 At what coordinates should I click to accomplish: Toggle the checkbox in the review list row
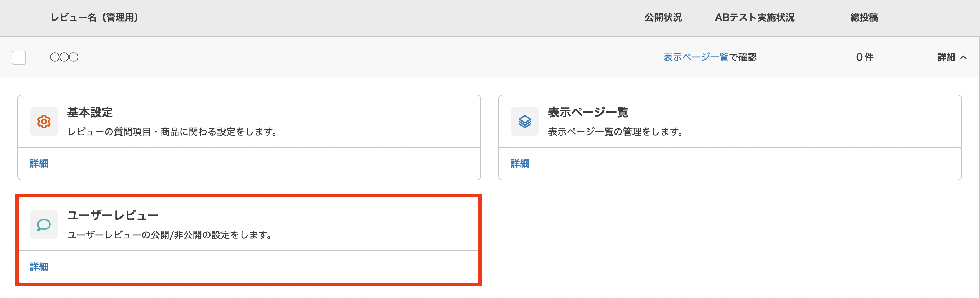[19, 57]
